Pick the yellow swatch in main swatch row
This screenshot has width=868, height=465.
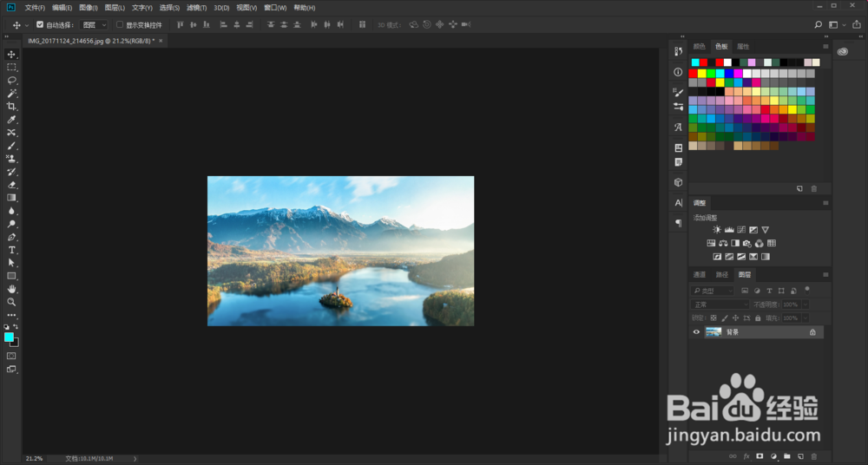click(x=702, y=73)
